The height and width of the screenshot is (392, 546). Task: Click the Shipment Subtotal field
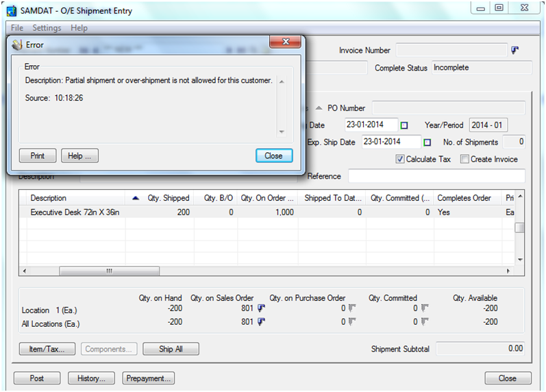[480, 348]
